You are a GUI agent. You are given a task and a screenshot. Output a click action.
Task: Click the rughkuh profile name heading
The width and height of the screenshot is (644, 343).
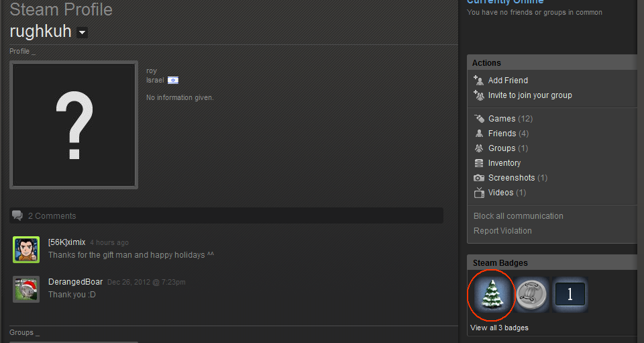(40, 32)
